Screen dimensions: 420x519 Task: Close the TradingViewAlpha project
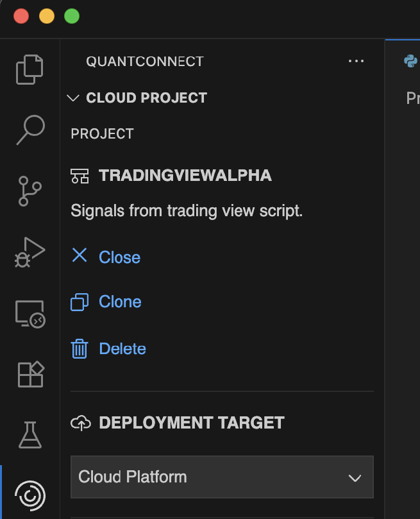pyautogui.click(x=119, y=257)
